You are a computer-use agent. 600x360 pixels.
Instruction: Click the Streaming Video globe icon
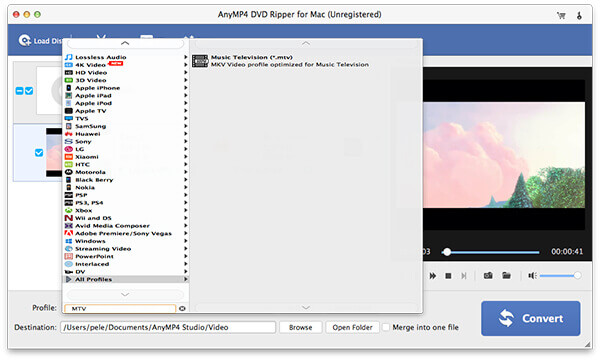pyautogui.click(x=68, y=248)
